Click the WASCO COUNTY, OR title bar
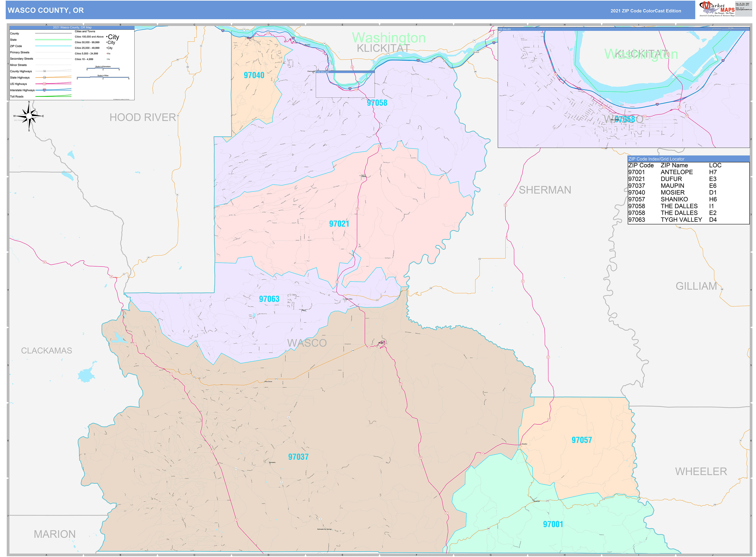Viewport: 756px width, 557px height. point(45,10)
